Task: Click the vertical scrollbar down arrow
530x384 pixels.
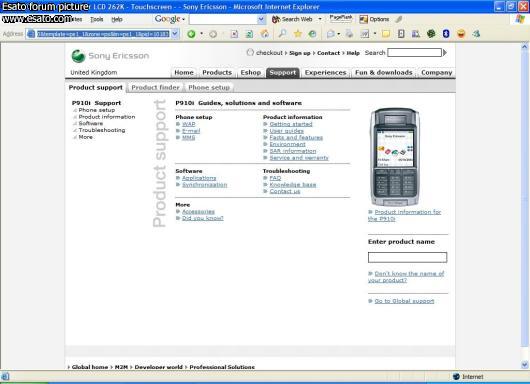Action: (x=525, y=365)
